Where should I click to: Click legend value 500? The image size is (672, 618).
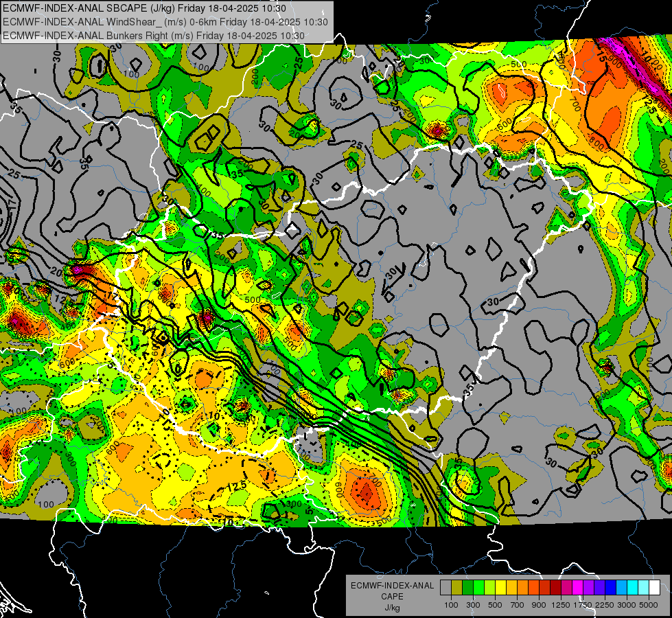click(495, 605)
